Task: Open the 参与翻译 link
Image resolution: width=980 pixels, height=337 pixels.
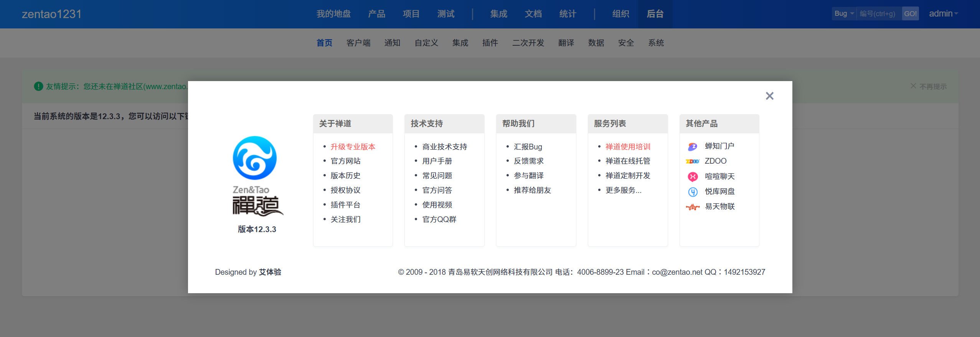Action: 529,176
